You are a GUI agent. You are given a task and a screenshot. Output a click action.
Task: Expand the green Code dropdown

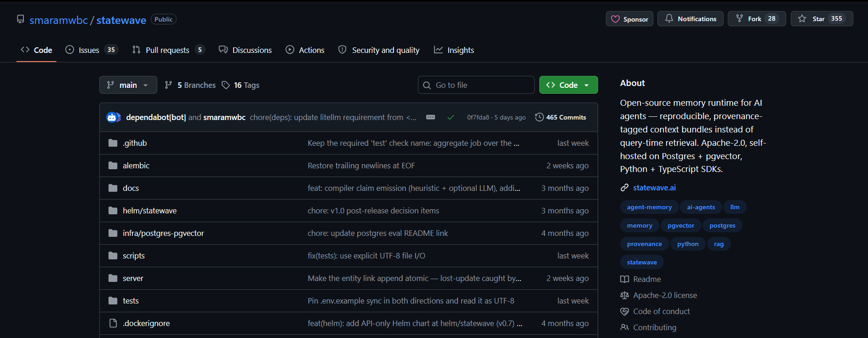pyautogui.click(x=568, y=85)
